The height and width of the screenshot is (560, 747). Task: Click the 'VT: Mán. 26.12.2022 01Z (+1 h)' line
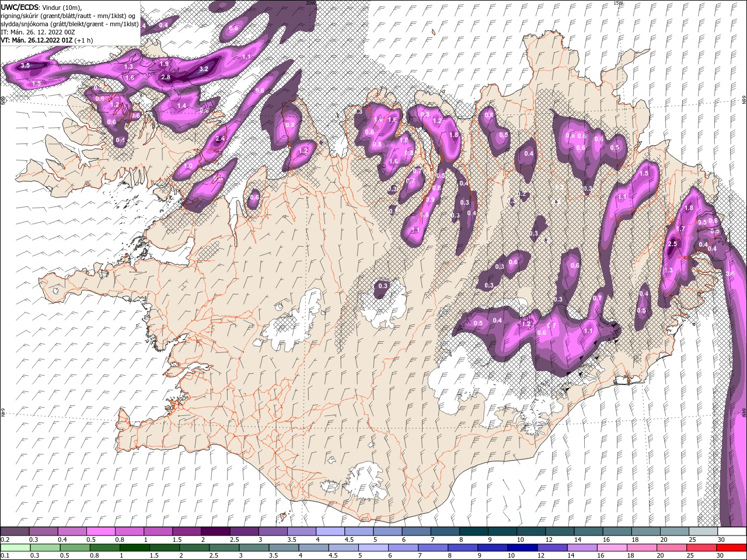click(47, 40)
